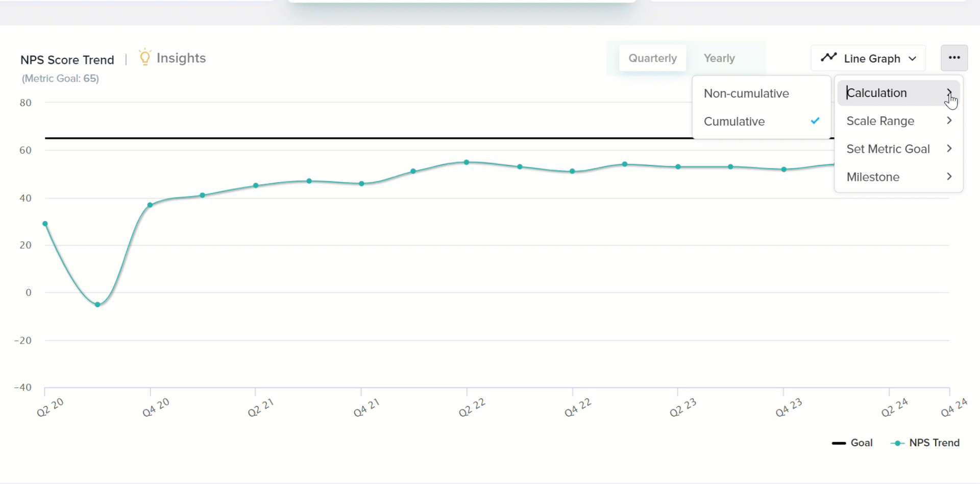Select the Non-cumulative calculation option
Screen dimensions: 980x484
(x=746, y=93)
